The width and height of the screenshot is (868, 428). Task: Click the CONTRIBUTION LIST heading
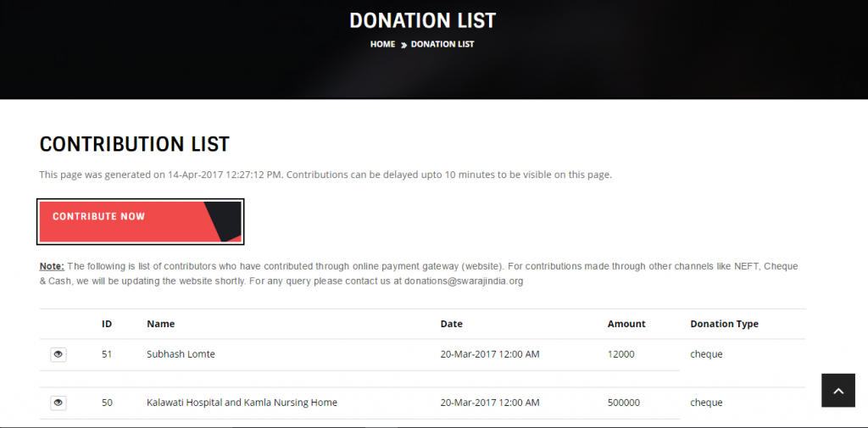(135, 144)
